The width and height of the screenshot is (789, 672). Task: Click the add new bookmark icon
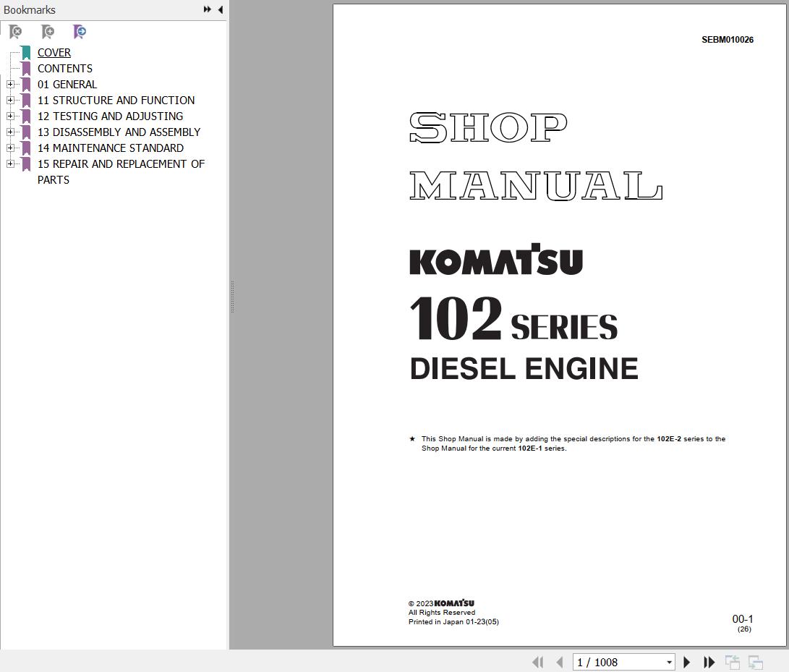pyautogui.click(x=48, y=32)
